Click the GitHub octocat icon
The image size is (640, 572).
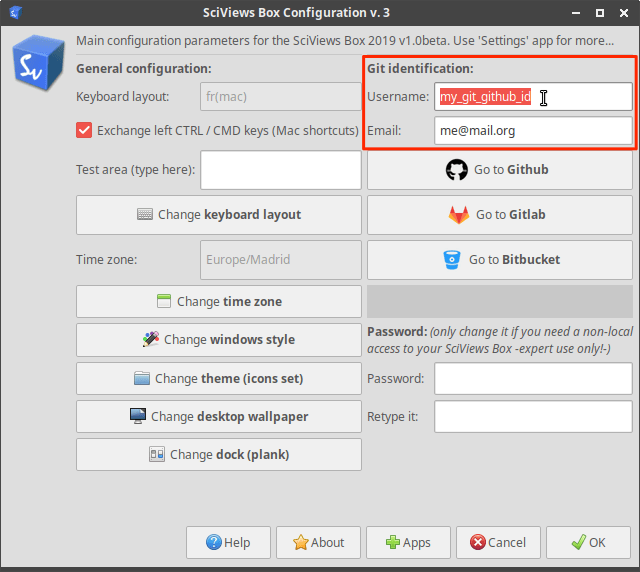pos(456,170)
